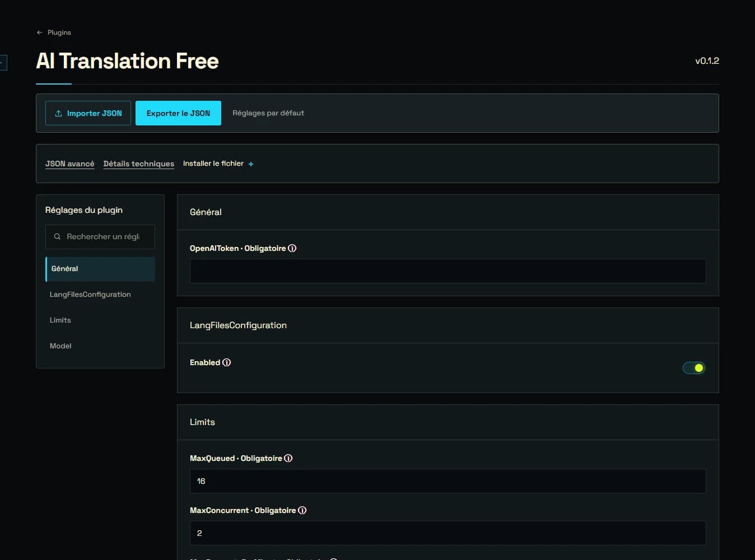Show info for the Enabled setting
This screenshot has height=560, width=755.
[227, 362]
